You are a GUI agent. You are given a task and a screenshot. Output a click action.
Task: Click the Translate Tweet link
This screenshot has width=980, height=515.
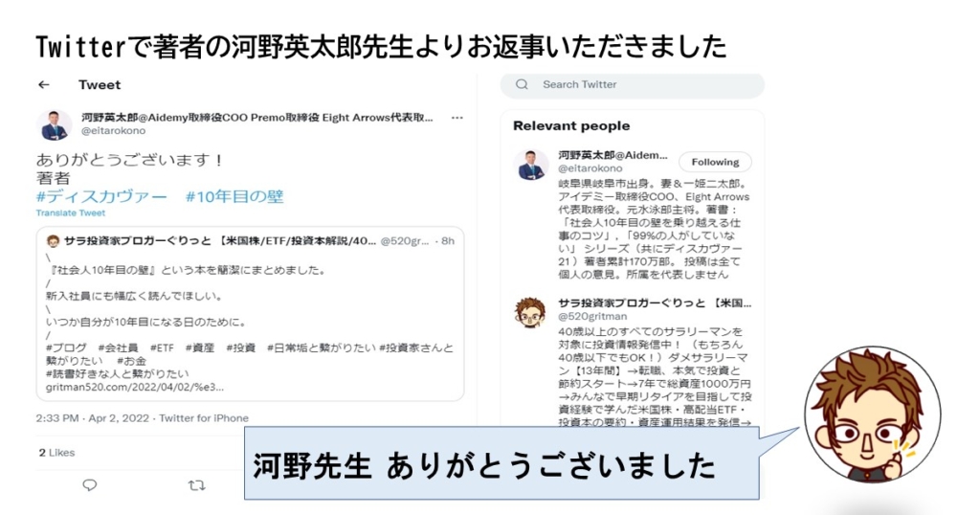71,213
